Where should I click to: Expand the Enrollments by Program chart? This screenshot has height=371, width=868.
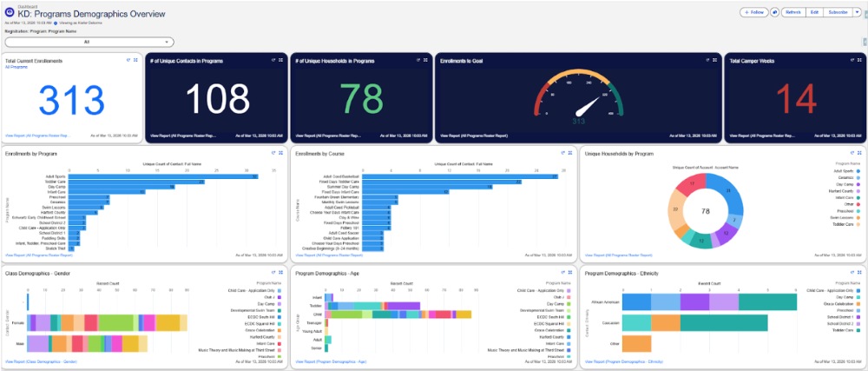click(x=281, y=153)
